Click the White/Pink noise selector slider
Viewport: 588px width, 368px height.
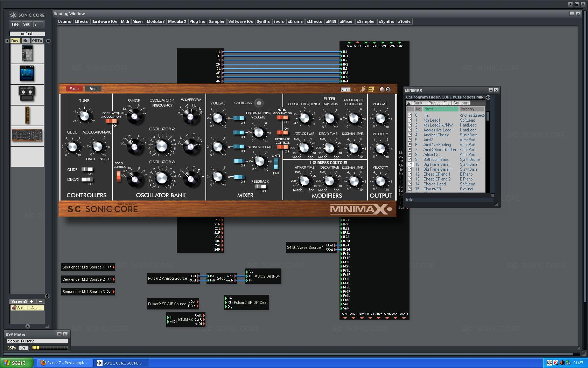click(x=276, y=164)
